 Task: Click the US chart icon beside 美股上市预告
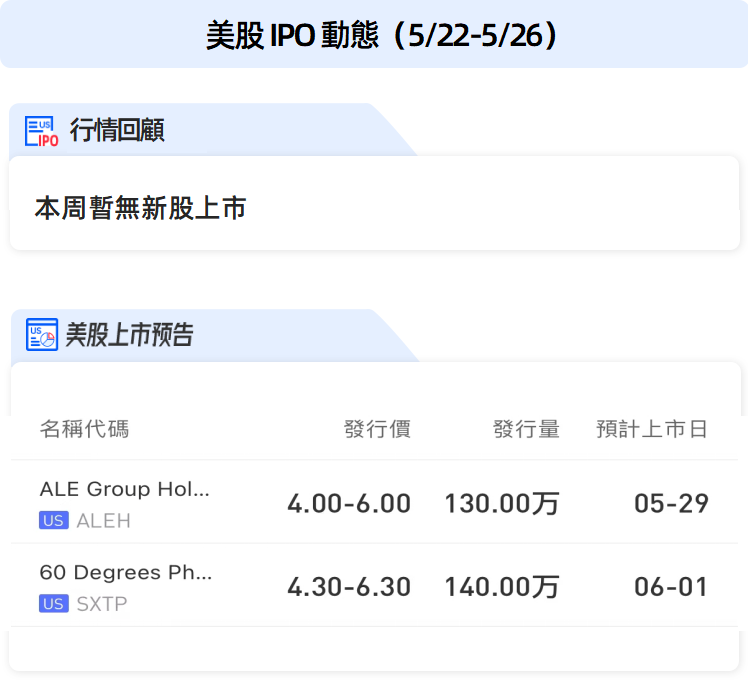click(x=42, y=334)
